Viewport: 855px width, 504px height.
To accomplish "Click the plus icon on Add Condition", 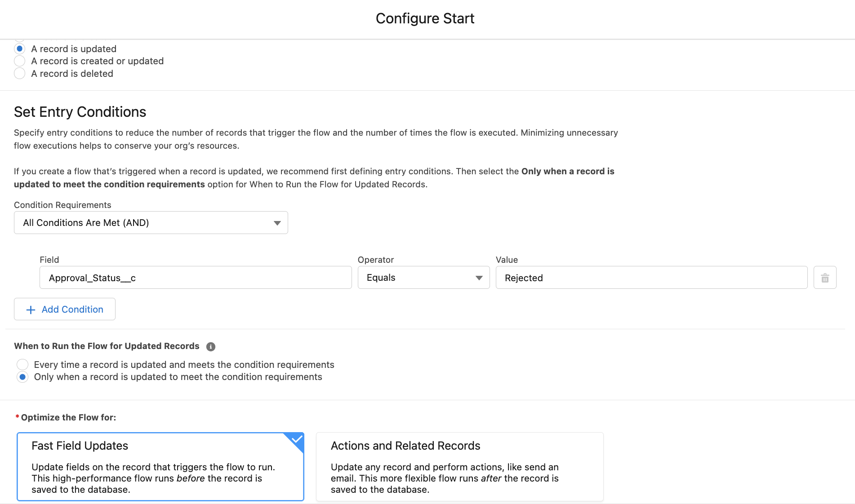I will click(x=31, y=309).
